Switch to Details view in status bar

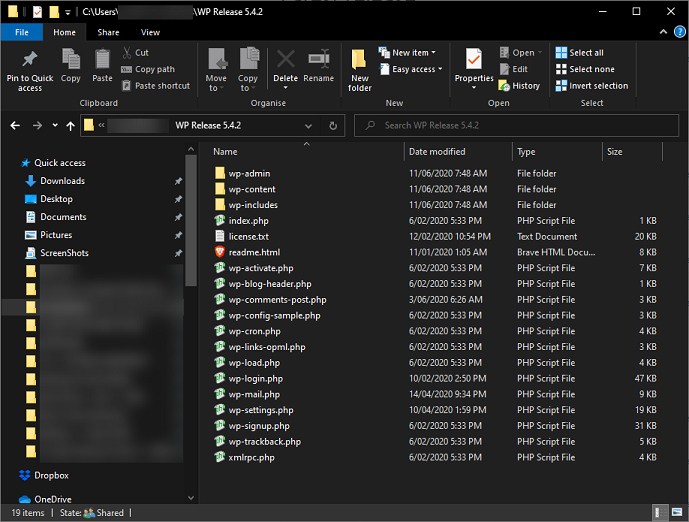point(660,512)
